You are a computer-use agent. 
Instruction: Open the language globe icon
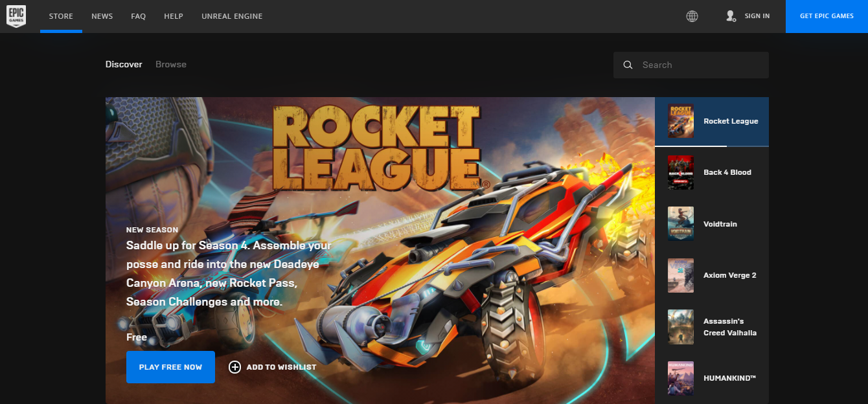[x=692, y=16]
